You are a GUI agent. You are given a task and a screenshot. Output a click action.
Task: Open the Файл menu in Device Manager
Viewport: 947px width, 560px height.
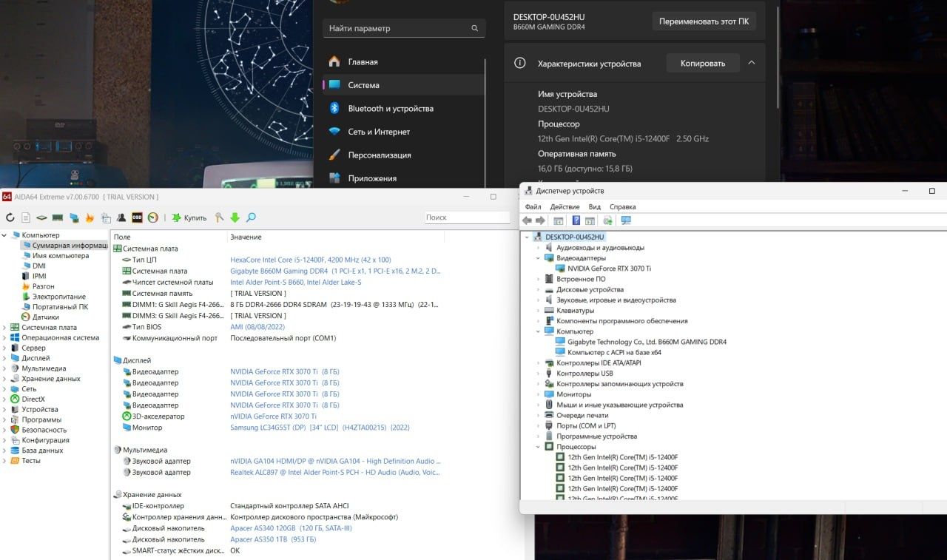[x=533, y=207]
